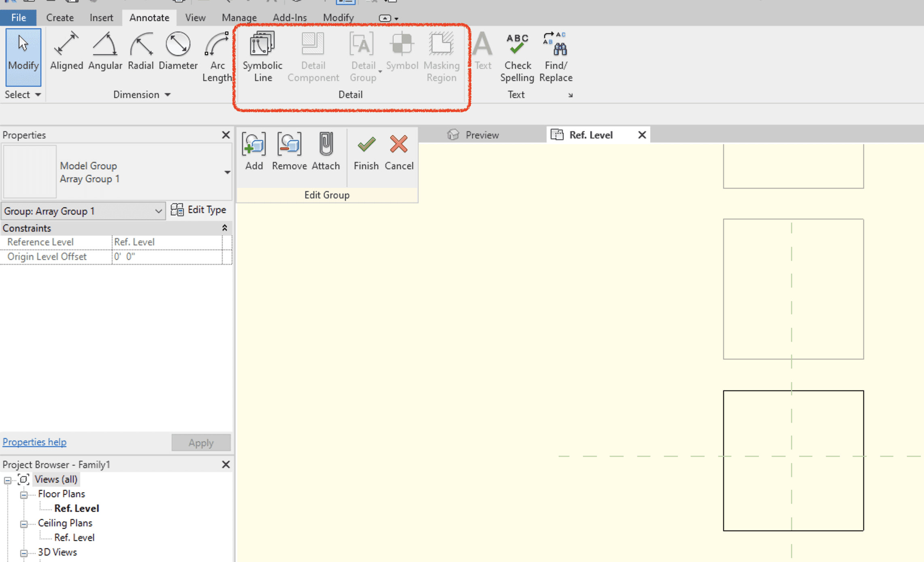Open the Properties help link
The image size is (924, 562).
click(34, 442)
